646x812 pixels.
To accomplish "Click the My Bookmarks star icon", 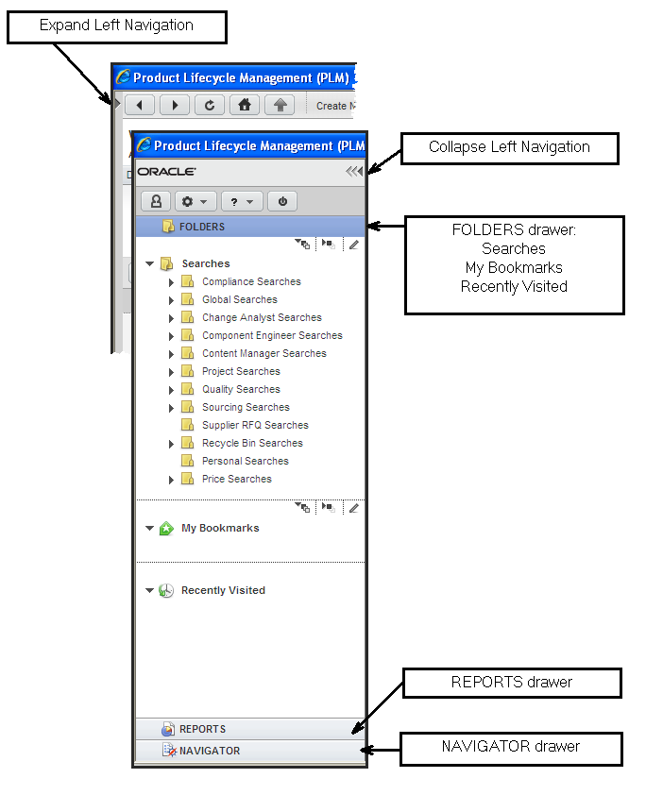I will tap(166, 529).
